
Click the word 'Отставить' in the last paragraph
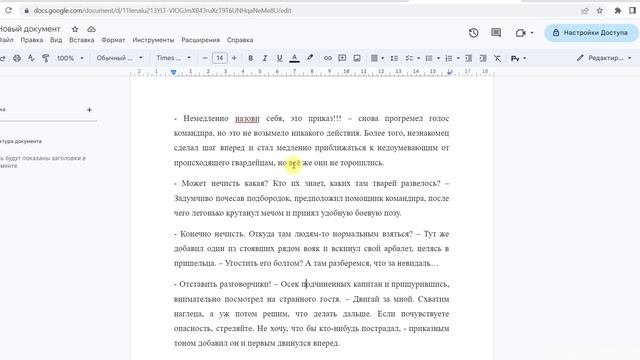(198, 284)
